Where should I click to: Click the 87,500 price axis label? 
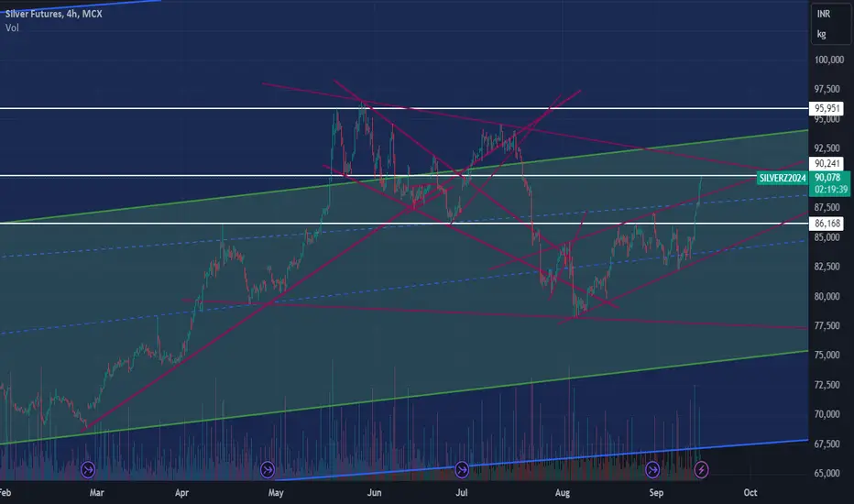coord(827,207)
